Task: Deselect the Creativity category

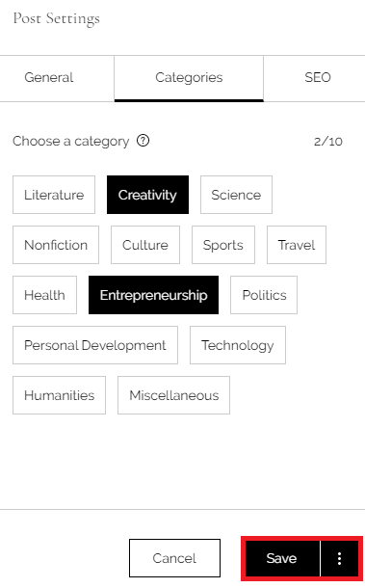Action: tap(147, 195)
